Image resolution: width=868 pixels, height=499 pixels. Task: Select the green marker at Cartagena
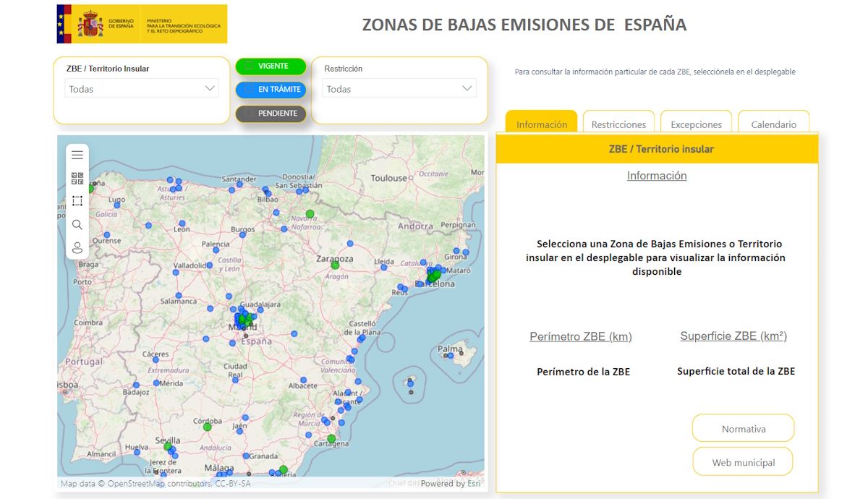pos(331,438)
